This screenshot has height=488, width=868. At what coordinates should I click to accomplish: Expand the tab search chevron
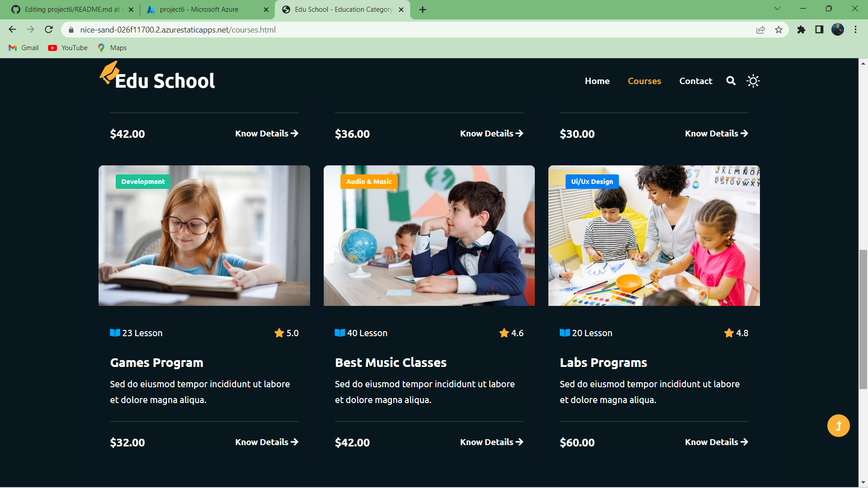tap(777, 9)
